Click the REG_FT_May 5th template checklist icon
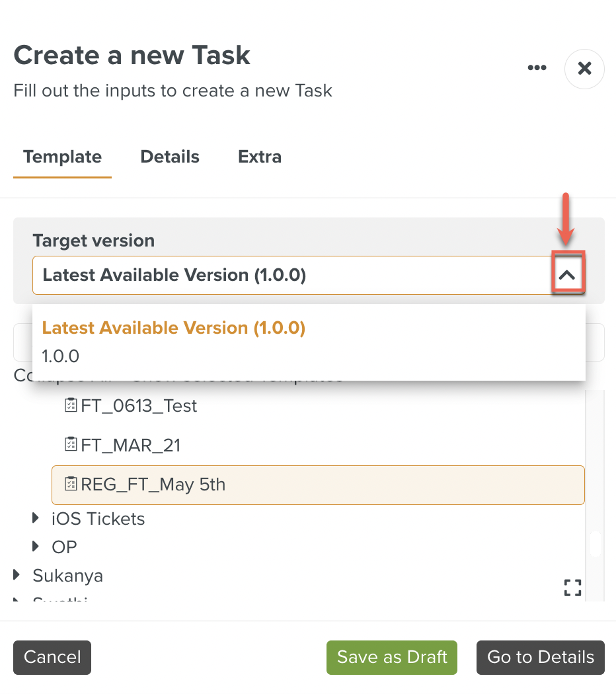The height and width of the screenshot is (694, 616). click(71, 484)
